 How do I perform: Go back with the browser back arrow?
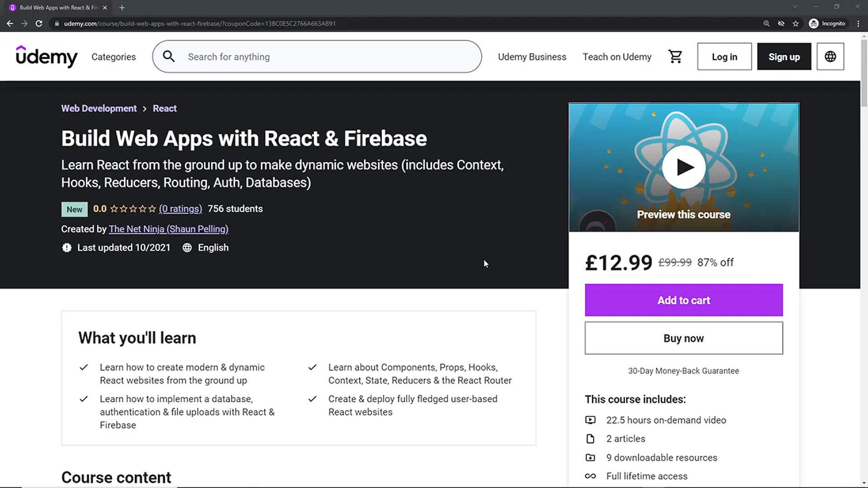10,23
